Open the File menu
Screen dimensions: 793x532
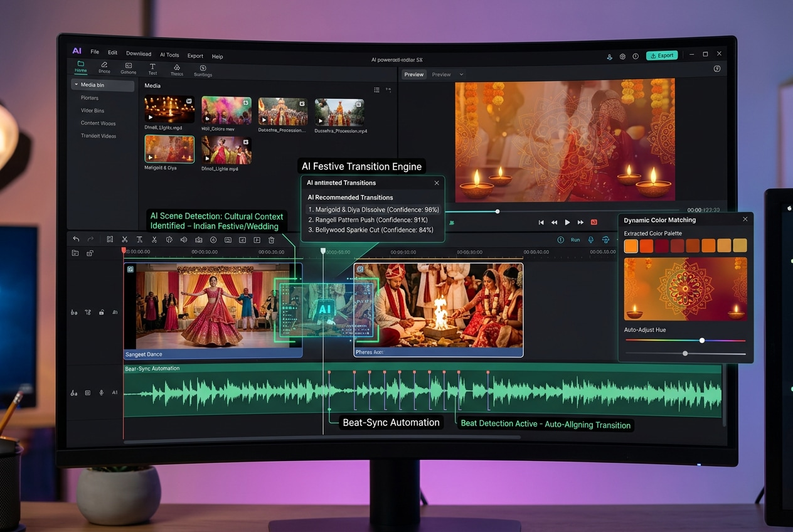pos(95,52)
